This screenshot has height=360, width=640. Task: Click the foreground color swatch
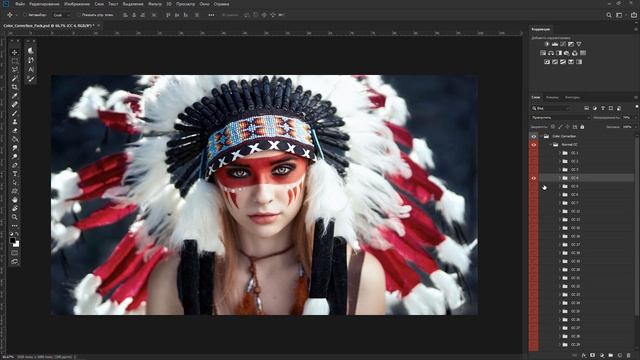click(x=13, y=240)
